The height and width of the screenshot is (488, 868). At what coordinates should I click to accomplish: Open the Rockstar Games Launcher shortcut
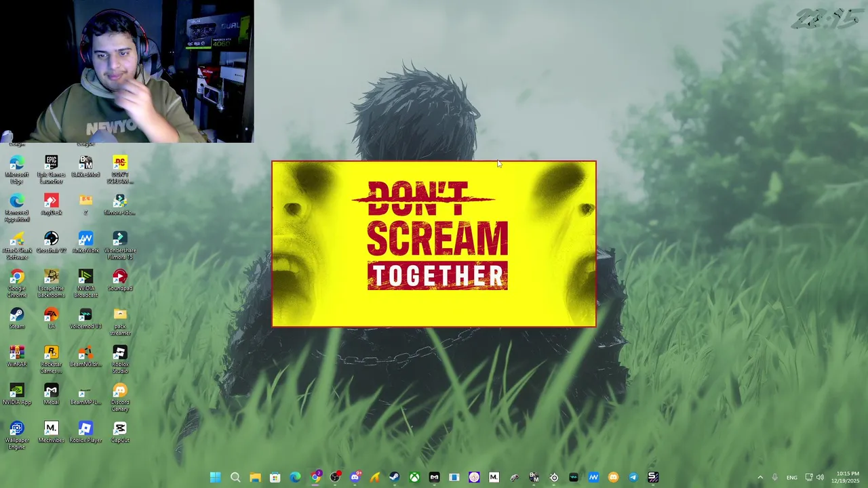point(52,359)
